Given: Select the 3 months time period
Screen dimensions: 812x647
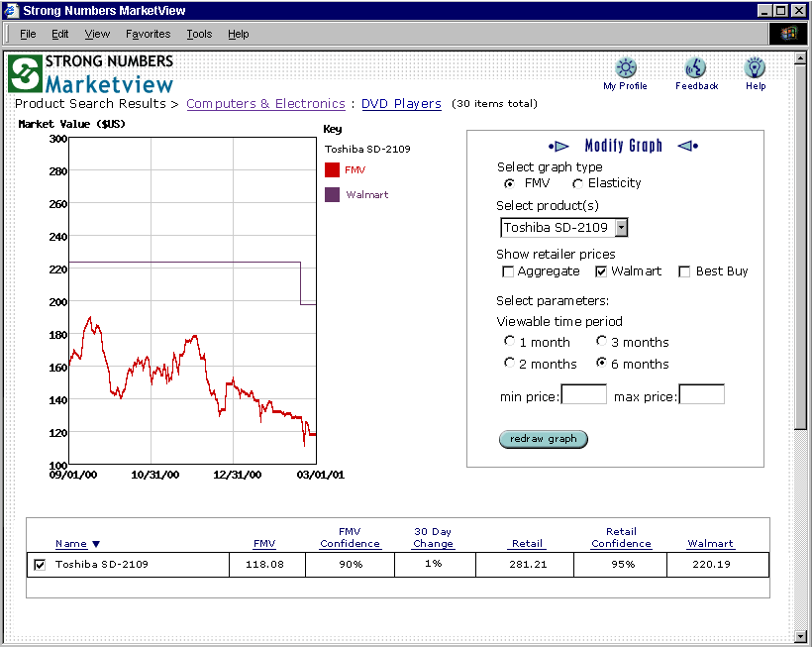Looking at the screenshot, I should [x=601, y=342].
